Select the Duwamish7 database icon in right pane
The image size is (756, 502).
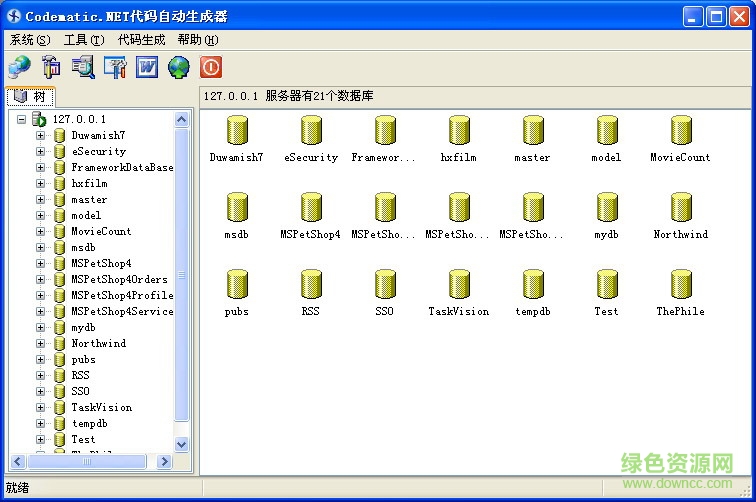point(237,130)
